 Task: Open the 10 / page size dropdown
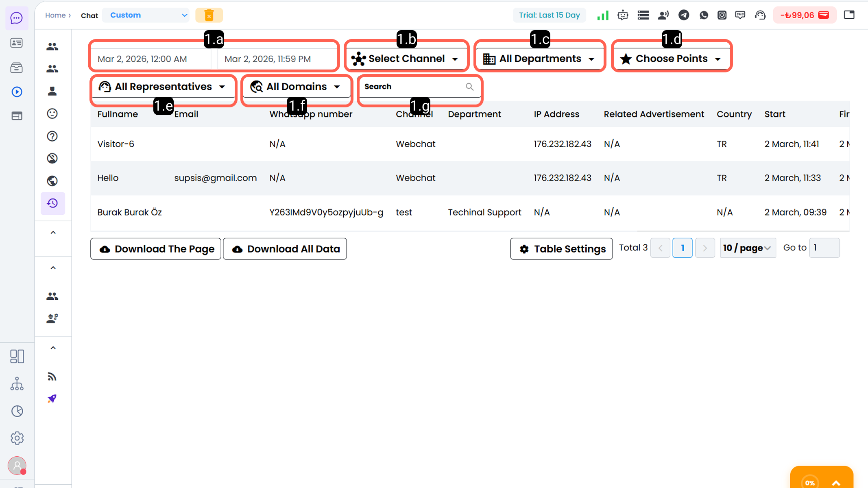tap(748, 248)
